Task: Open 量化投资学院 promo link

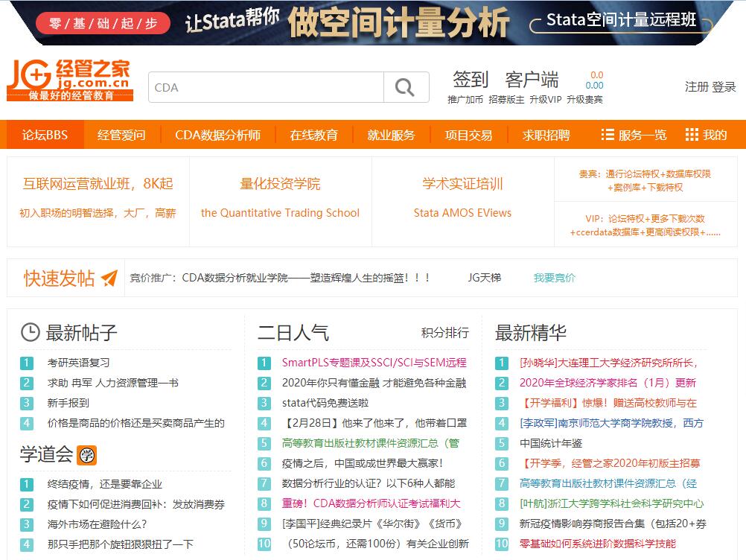Action: [280, 184]
